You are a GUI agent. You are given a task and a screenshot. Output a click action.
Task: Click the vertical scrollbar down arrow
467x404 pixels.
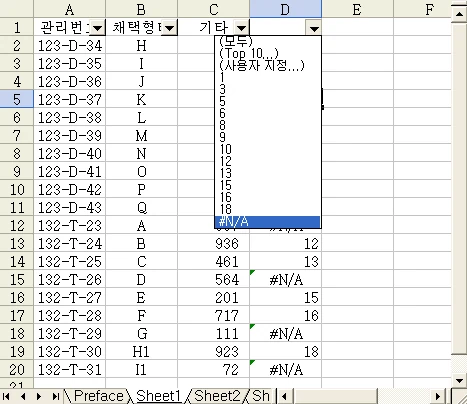point(459,380)
